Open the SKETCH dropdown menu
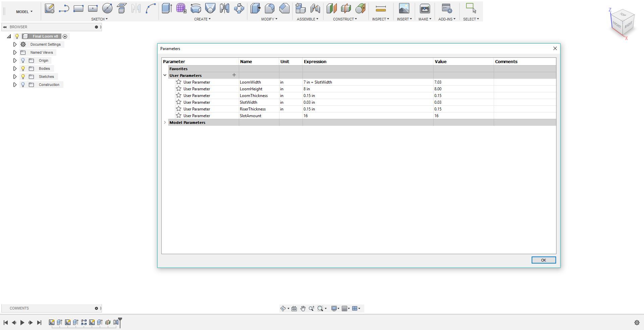Viewport: 644px width, 330px height. [99, 19]
